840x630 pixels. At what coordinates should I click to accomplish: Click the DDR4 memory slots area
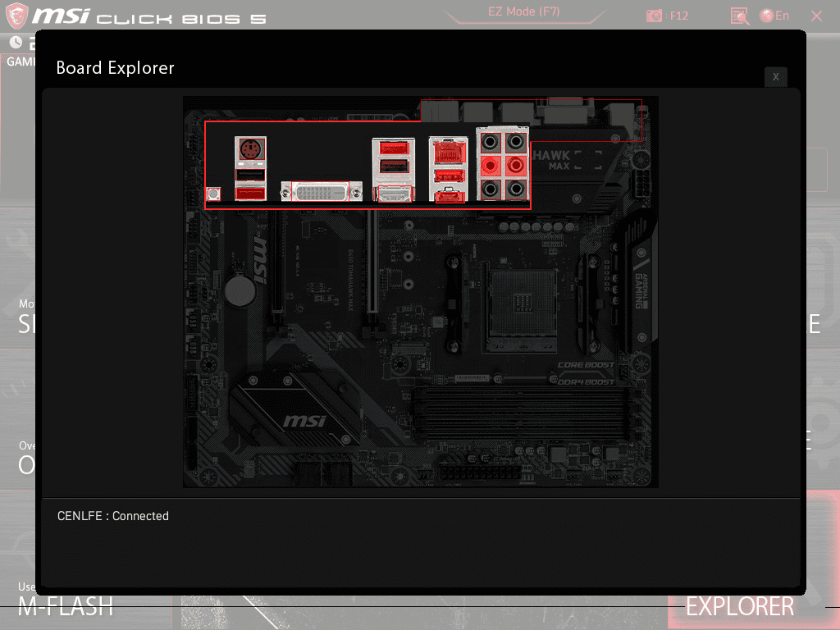523,413
